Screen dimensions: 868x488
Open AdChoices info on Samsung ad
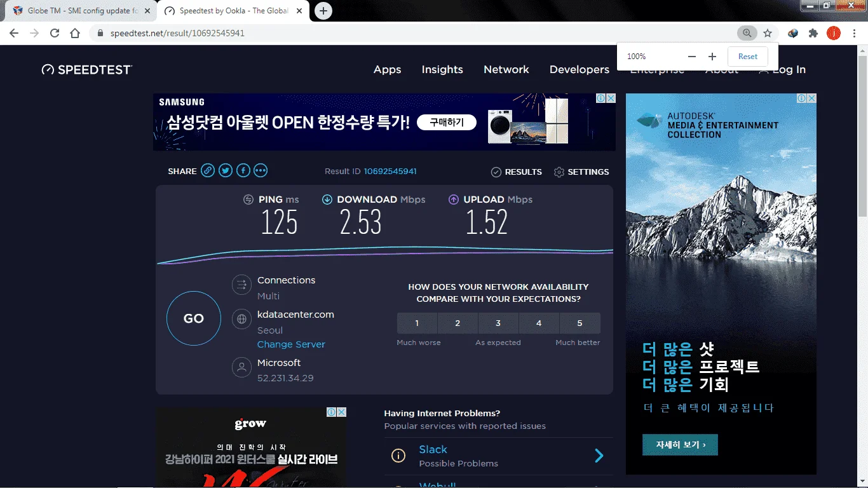point(600,98)
